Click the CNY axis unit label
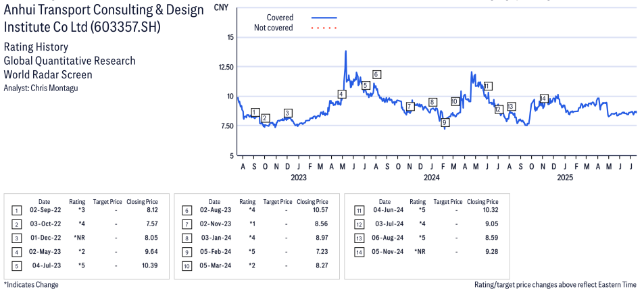Image resolution: width=644 pixels, height=289 pixels. 222,7
